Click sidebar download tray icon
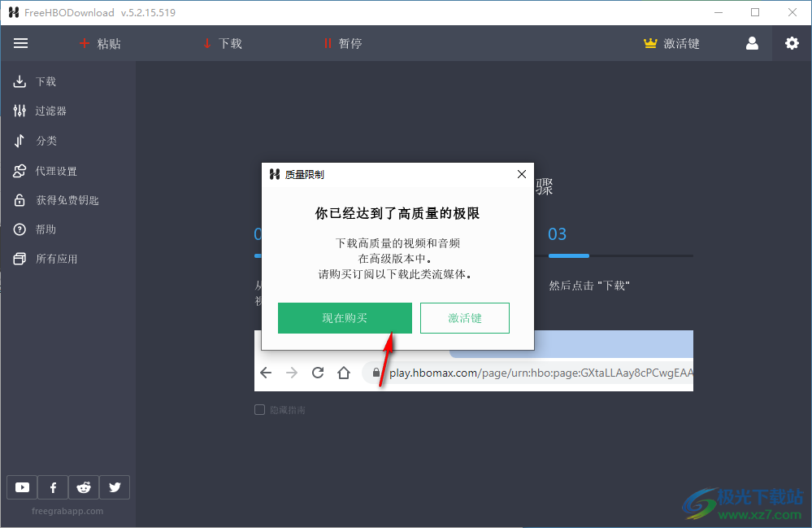Screen dimensions: 812x528 [20, 81]
